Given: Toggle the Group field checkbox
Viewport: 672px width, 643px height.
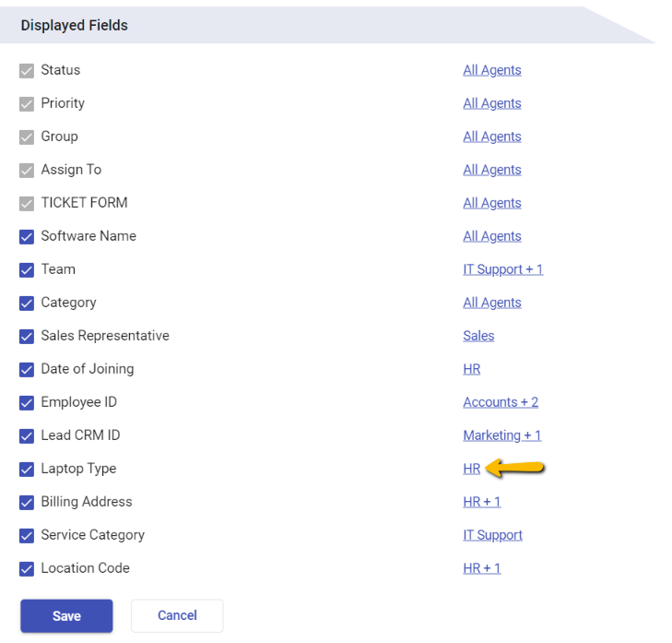Looking at the screenshot, I should [27, 137].
